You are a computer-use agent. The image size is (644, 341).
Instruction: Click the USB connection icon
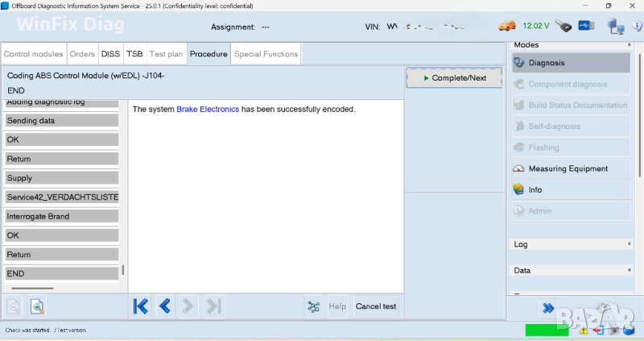click(x=586, y=27)
